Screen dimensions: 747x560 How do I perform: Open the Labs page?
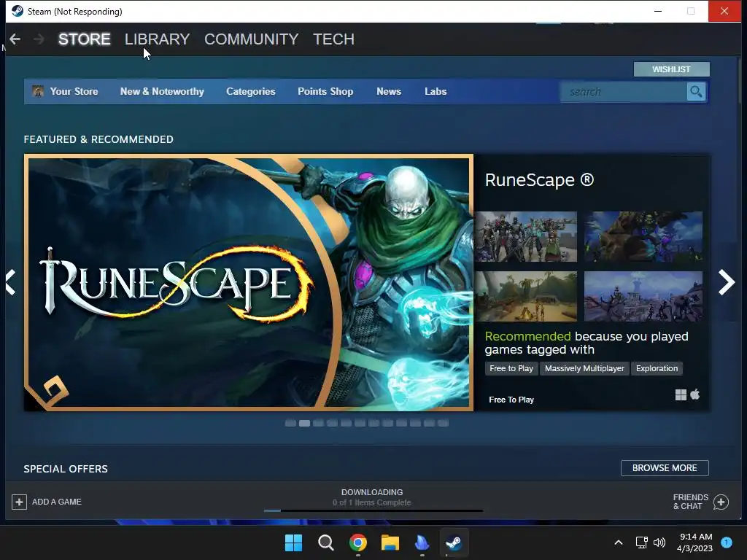436,91
